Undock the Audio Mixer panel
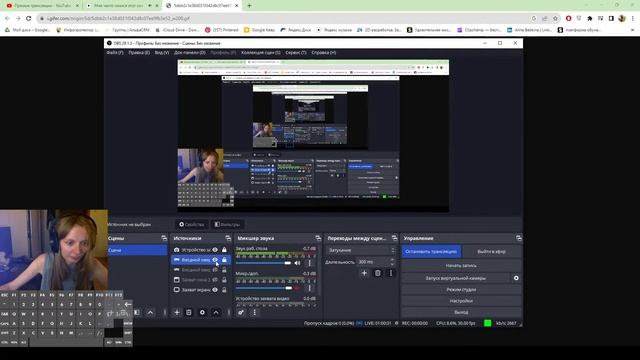Image resolution: width=640 pixels, height=360 pixels. tap(318, 238)
